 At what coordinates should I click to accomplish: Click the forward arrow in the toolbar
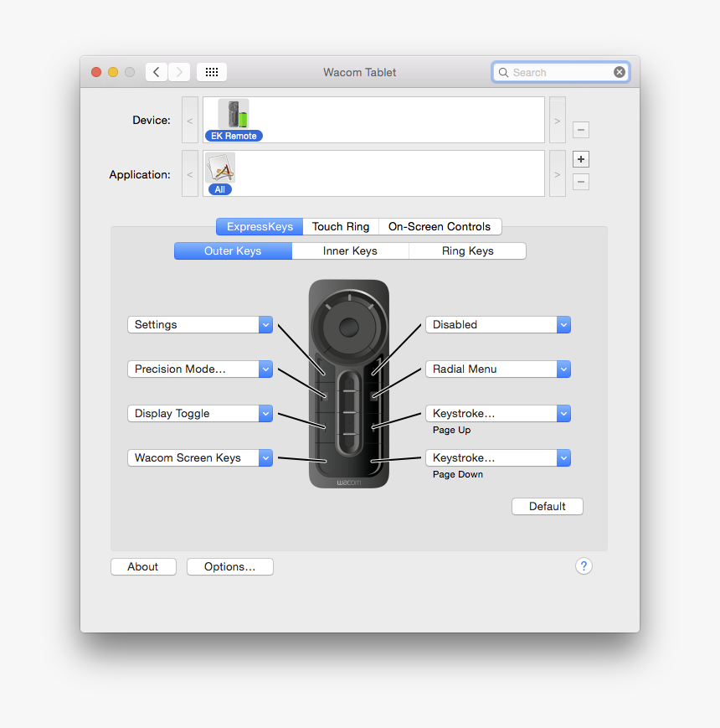pos(179,72)
